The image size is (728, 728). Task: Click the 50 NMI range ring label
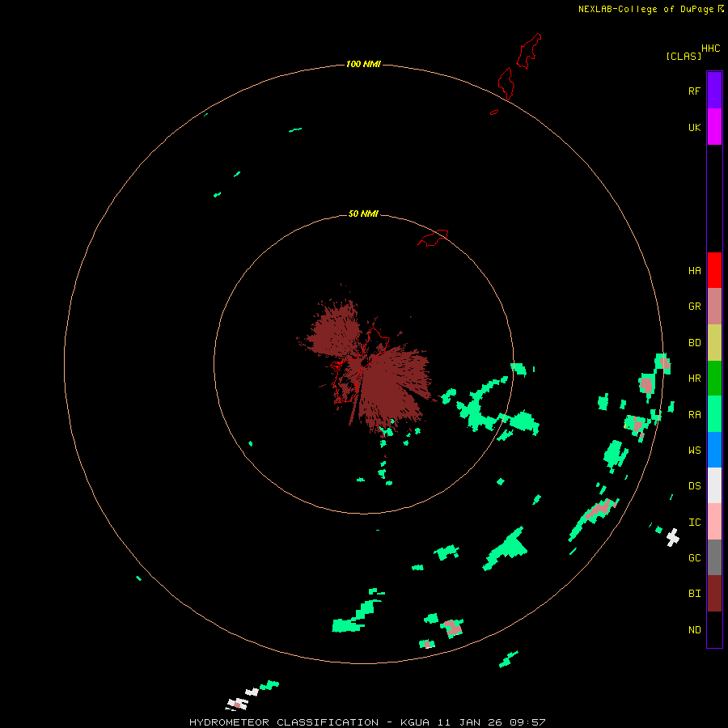coord(363,214)
